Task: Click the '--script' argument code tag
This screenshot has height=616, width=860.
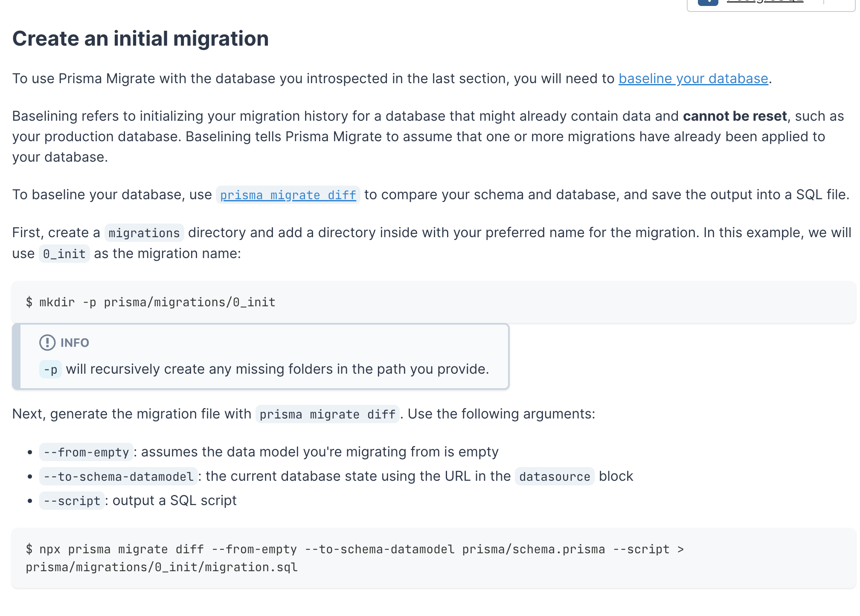Action: pyautogui.click(x=72, y=501)
